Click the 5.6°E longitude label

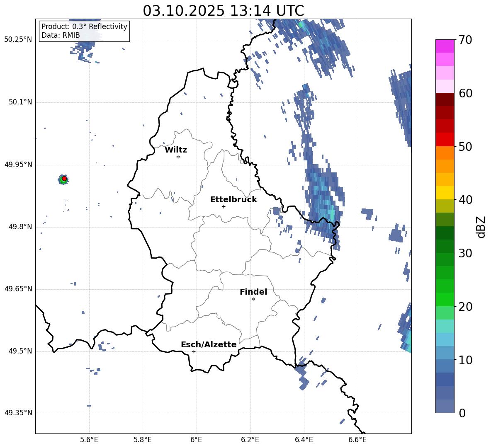tap(89, 440)
